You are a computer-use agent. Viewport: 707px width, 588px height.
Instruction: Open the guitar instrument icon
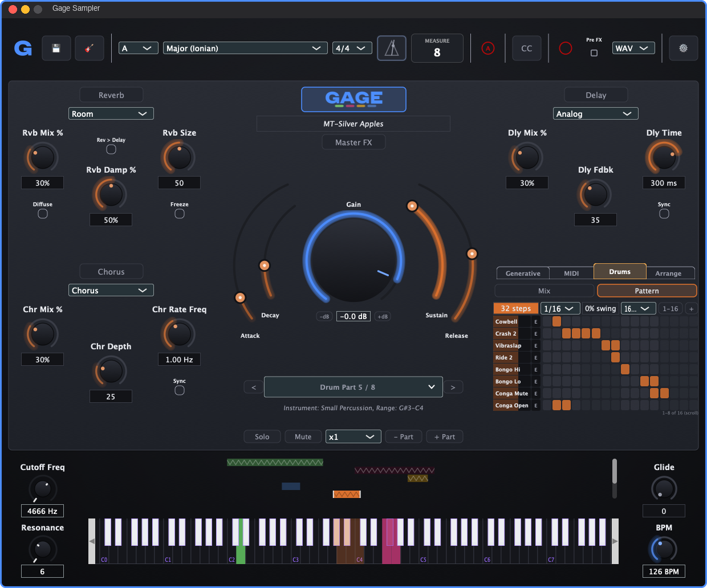click(90, 48)
